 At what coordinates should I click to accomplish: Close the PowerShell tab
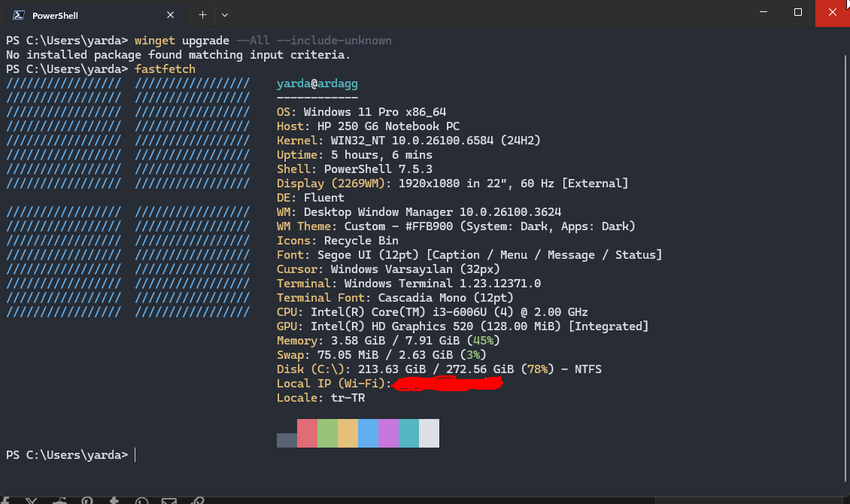coord(170,15)
